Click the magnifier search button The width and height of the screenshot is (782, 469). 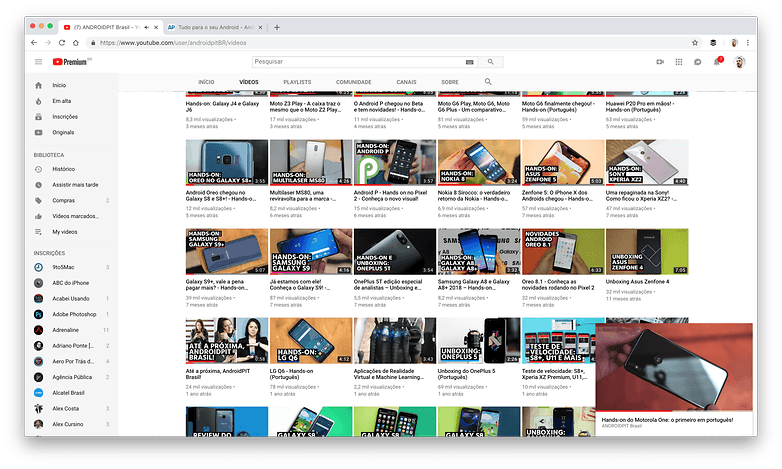pyautogui.click(x=490, y=62)
